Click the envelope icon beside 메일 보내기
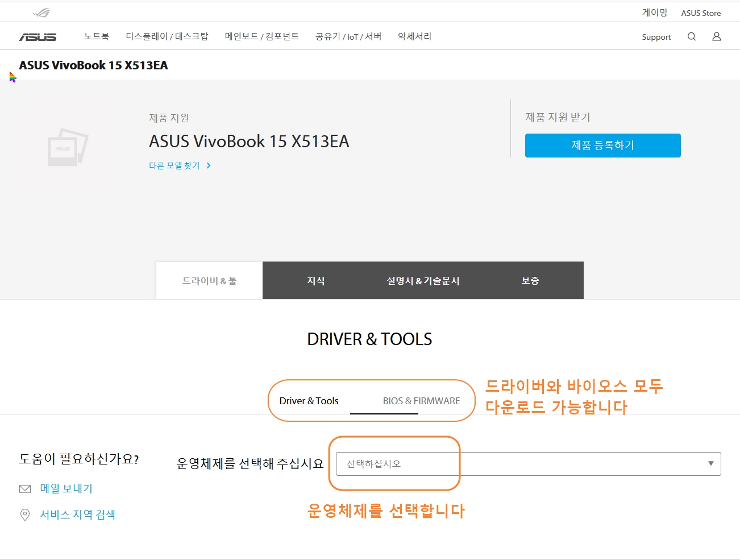The image size is (740, 560). [24, 488]
